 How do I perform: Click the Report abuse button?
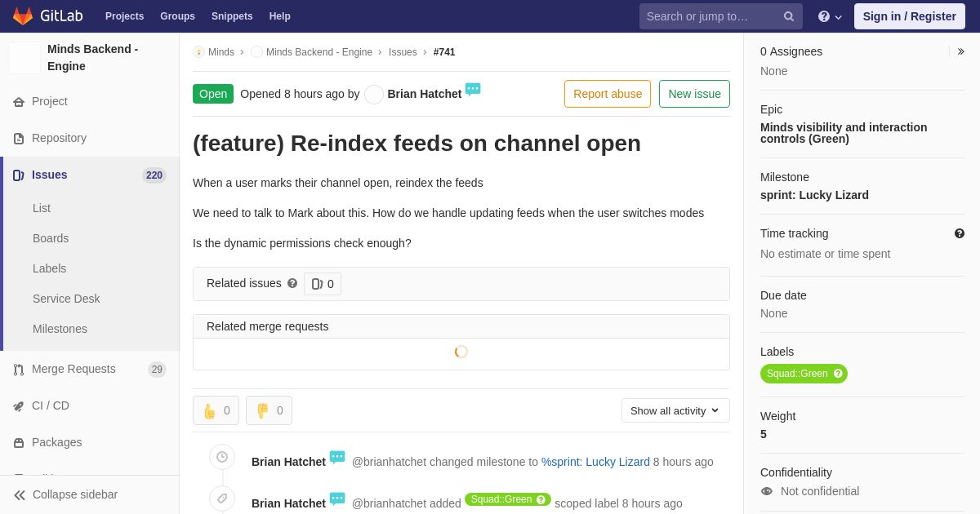pyautogui.click(x=608, y=94)
